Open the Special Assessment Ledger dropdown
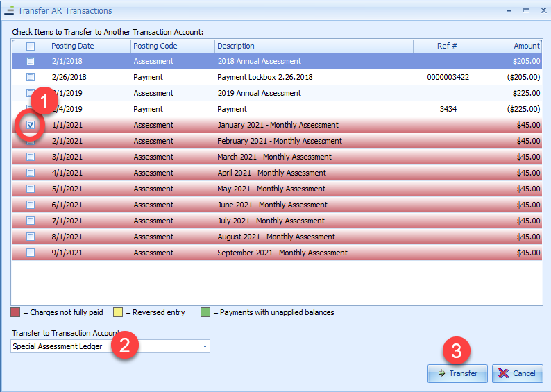The image size is (551, 392). [x=204, y=346]
